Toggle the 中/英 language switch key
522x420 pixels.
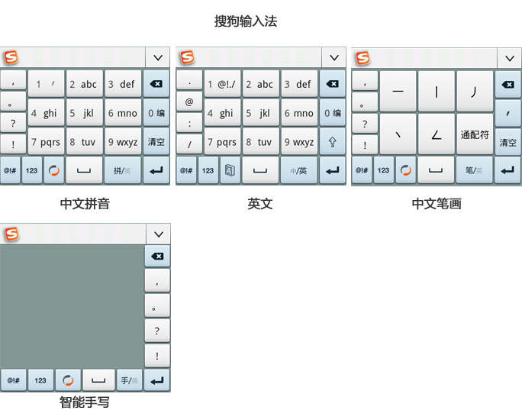(298, 170)
